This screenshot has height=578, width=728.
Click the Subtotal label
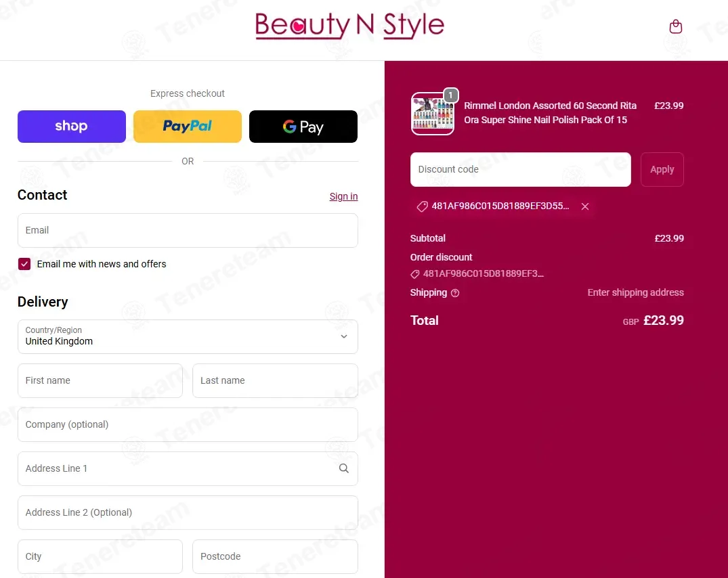pos(427,238)
